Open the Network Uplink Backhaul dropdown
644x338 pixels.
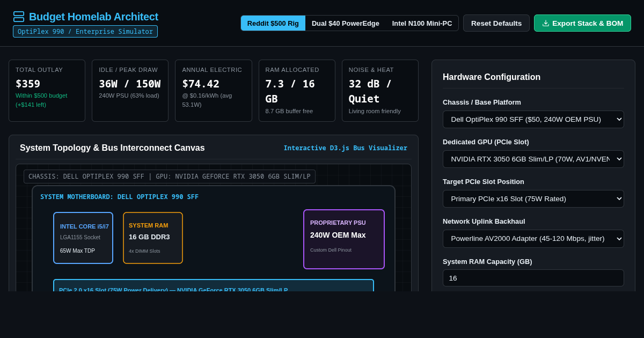pos(533,238)
